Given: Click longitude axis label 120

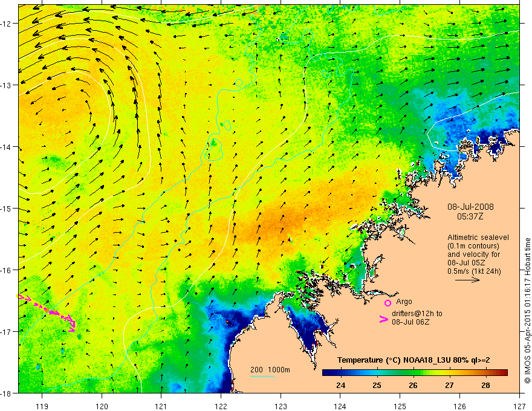Looking at the screenshot, I should click(102, 406).
